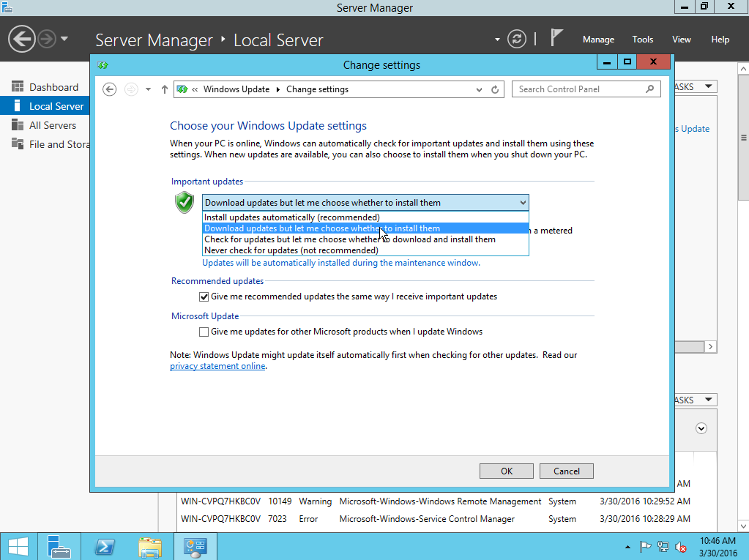Open Action Center flag in system tray
The width and height of the screenshot is (749, 560).
pyautogui.click(x=645, y=547)
